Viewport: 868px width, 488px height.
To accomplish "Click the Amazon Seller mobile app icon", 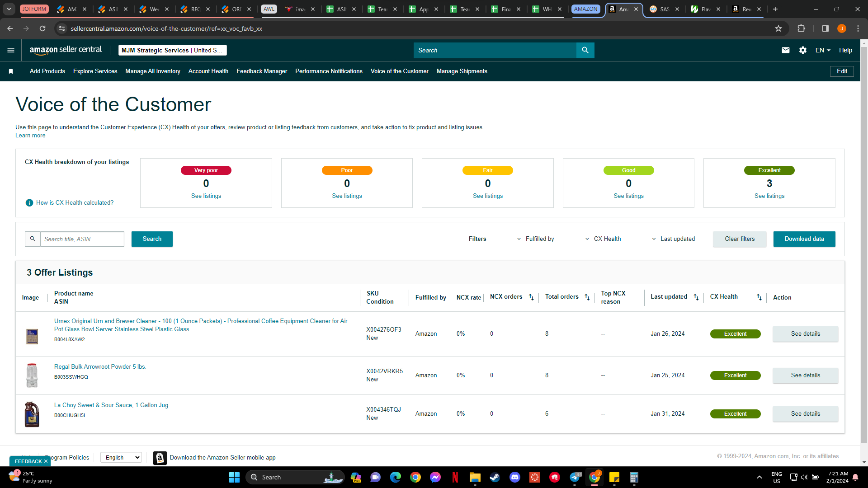I will pos(160,458).
